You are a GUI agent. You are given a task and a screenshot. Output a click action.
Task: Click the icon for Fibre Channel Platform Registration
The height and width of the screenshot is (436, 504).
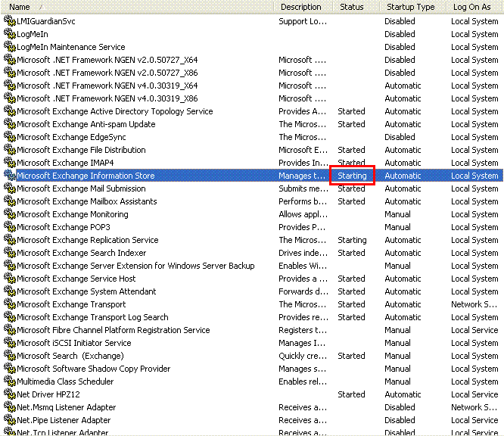(x=10, y=329)
